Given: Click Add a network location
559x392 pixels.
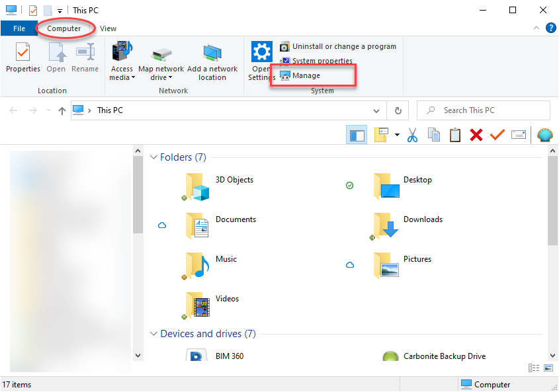Looking at the screenshot, I should click(x=212, y=61).
